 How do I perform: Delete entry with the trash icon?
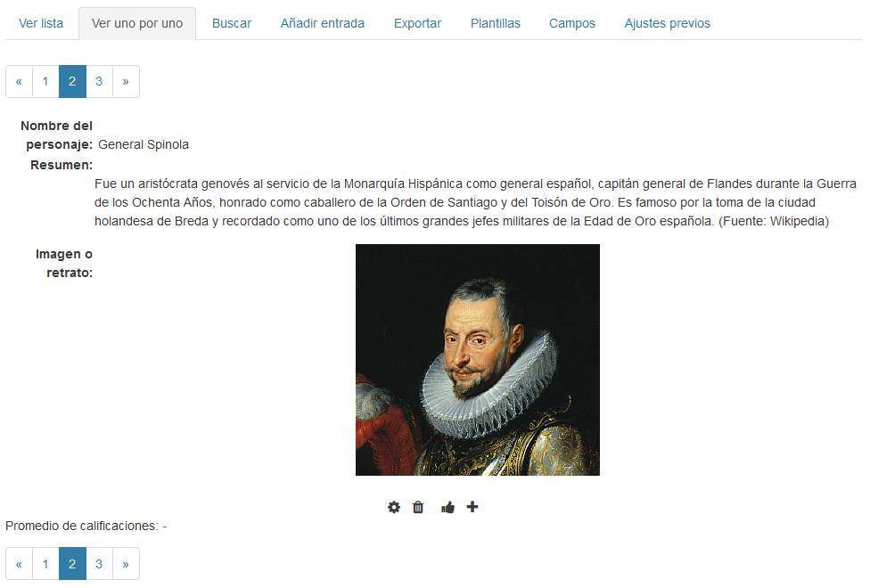click(418, 507)
